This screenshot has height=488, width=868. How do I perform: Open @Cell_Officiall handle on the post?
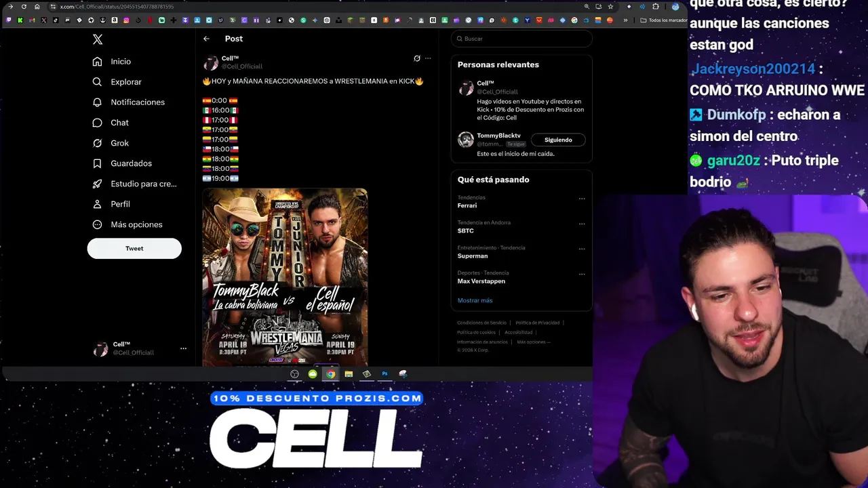tap(242, 66)
